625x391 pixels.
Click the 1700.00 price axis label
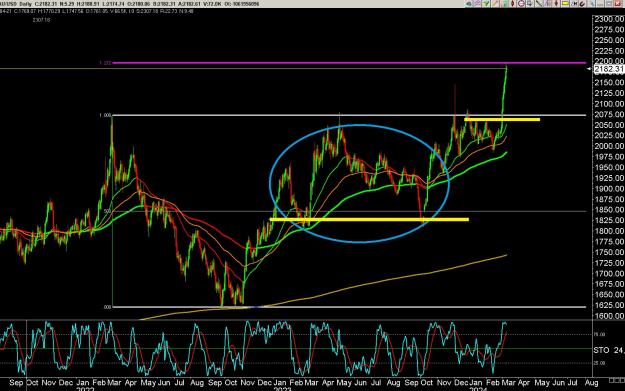[609, 273]
